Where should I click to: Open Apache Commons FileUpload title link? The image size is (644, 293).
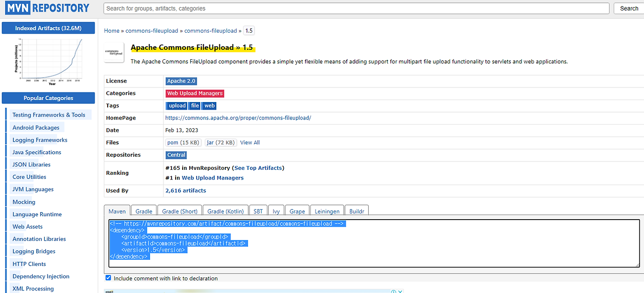(192, 48)
